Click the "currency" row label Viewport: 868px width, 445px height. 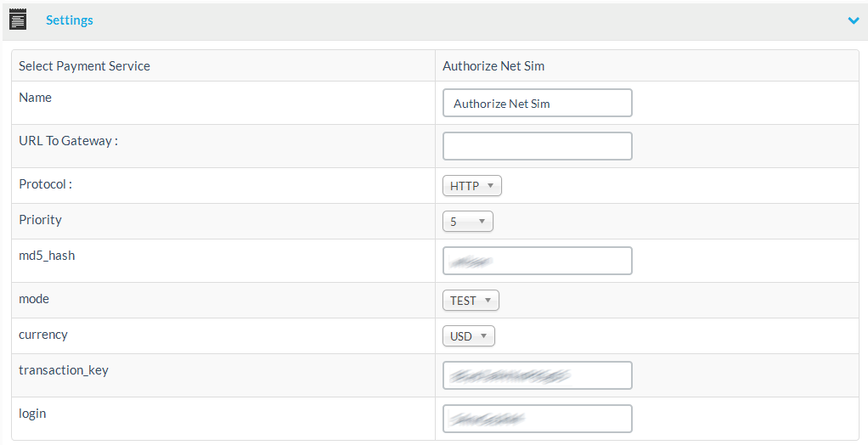coord(42,334)
